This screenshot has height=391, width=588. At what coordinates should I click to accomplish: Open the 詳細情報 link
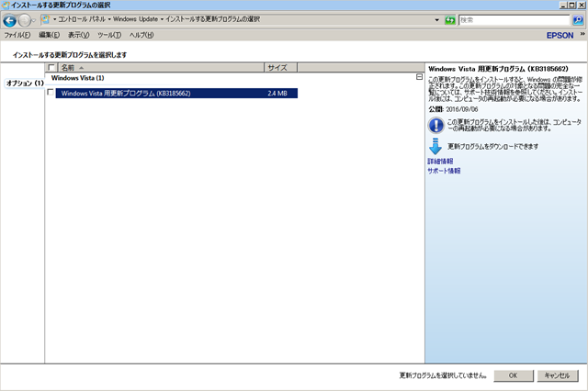pyautogui.click(x=440, y=161)
